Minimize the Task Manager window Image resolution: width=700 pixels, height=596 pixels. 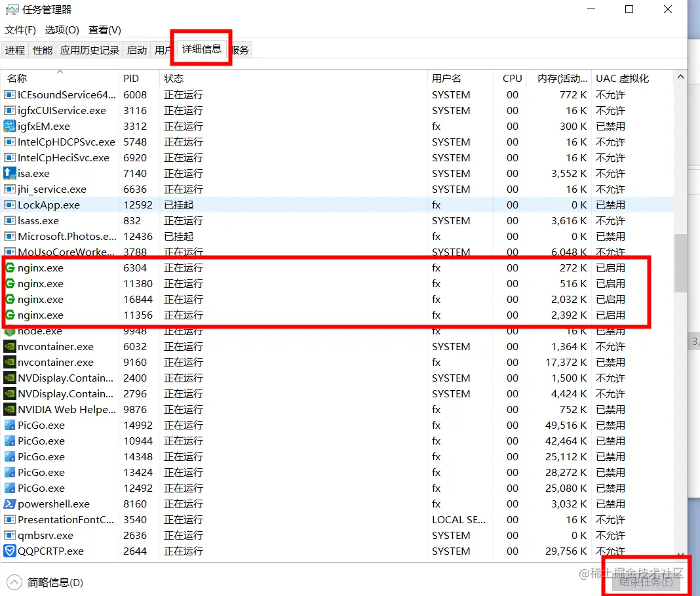591,9
